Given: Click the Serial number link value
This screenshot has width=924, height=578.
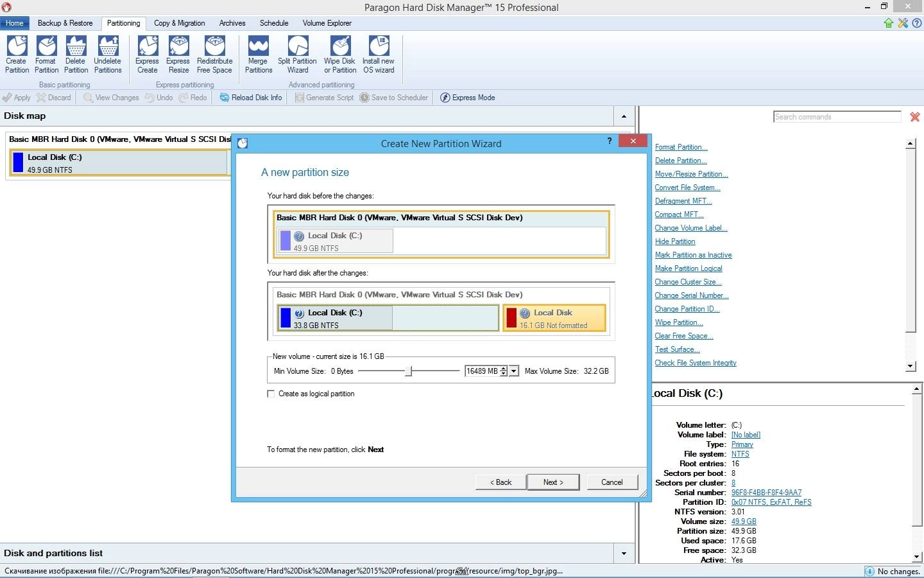Looking at the screenshot, I should pyautogui.click(x=766, y=493).
